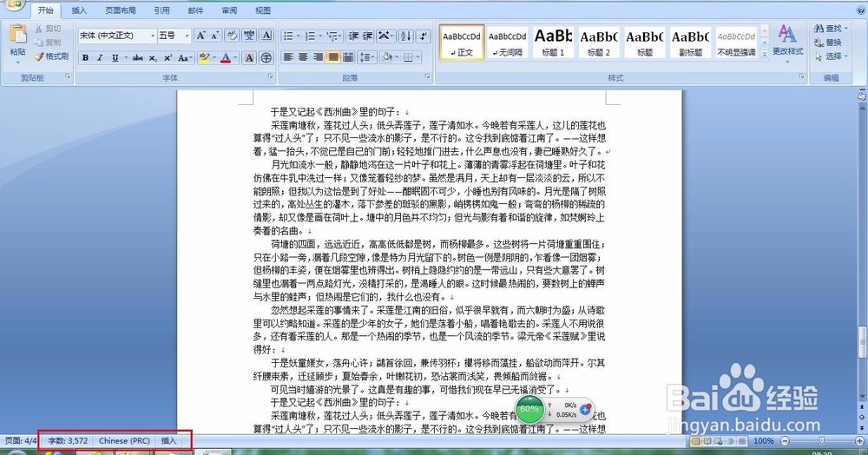This screenshot has width=868, height=455.
Task: Toggle underline formatting
Action: (x=115, y=57)
